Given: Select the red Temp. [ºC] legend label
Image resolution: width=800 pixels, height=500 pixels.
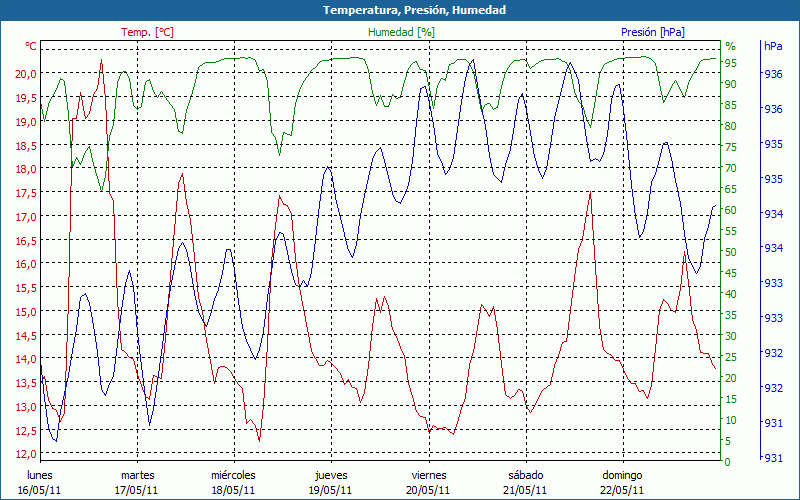Looking at the screenshot, I should pyautogui.click(x=147, y=32).
